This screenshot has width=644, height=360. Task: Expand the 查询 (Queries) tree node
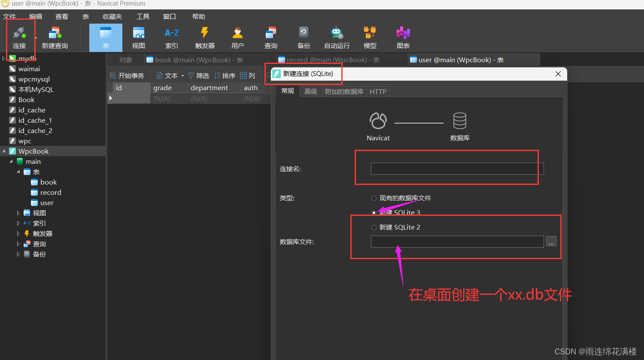pos(18,244)
